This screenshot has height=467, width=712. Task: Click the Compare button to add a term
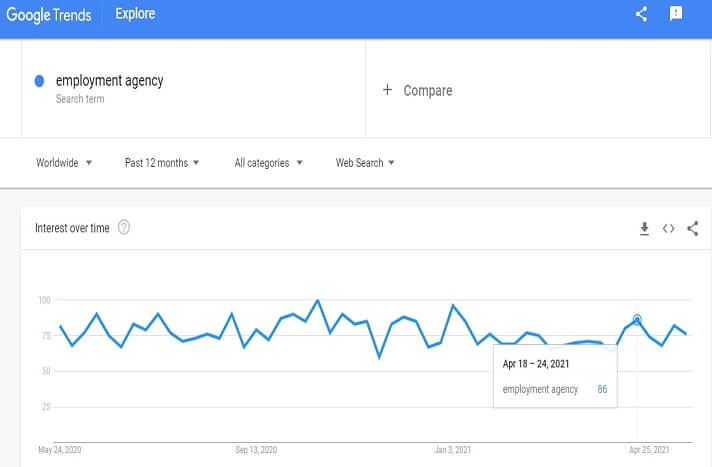(x=427, y=90)
